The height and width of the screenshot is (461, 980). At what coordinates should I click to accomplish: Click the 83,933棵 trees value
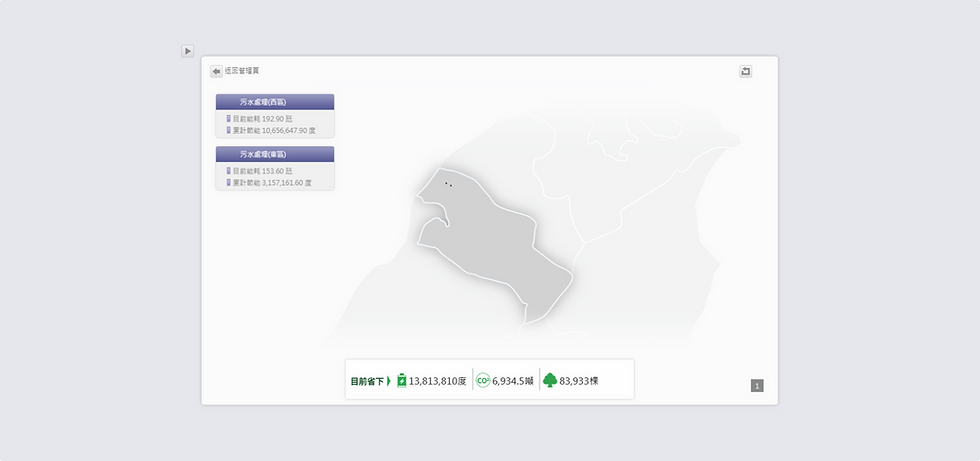pyautogui.click(x=579, y=381)
